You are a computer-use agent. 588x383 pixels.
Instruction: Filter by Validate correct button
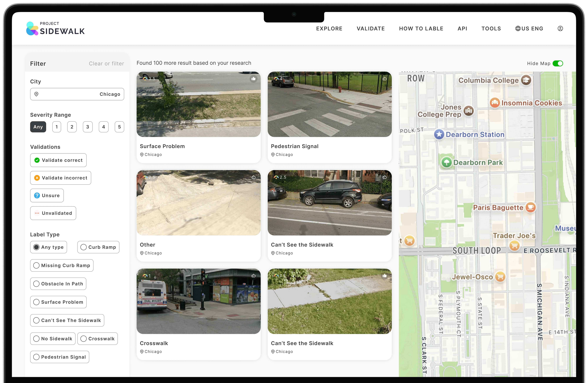(58, 160)
